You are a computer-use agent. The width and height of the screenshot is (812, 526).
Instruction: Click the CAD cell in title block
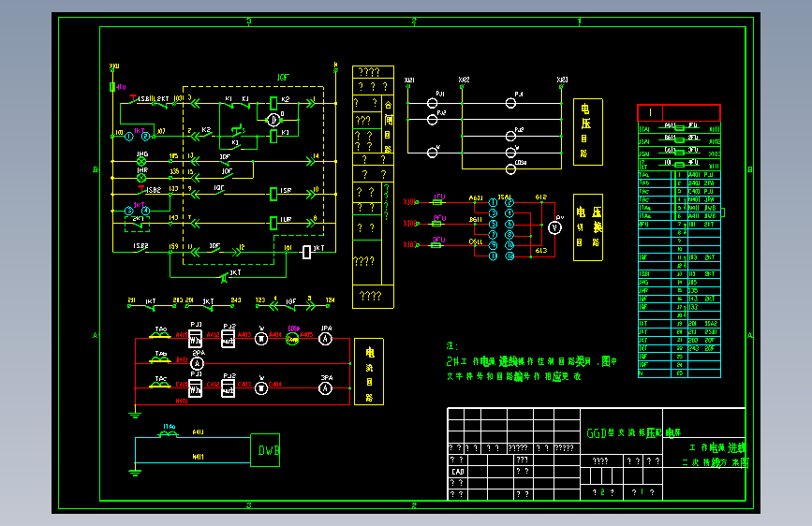coord(458,472)
